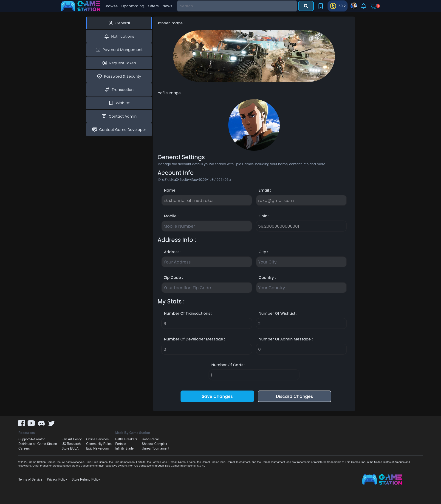Click the coin balance 59.2 badge

tap(337, 6)
